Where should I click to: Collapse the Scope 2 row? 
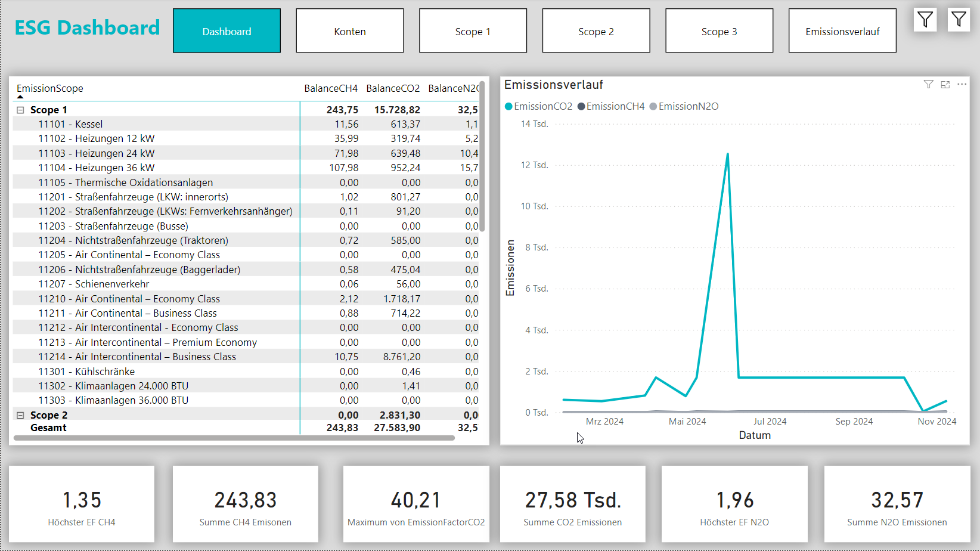click(20, 415)
